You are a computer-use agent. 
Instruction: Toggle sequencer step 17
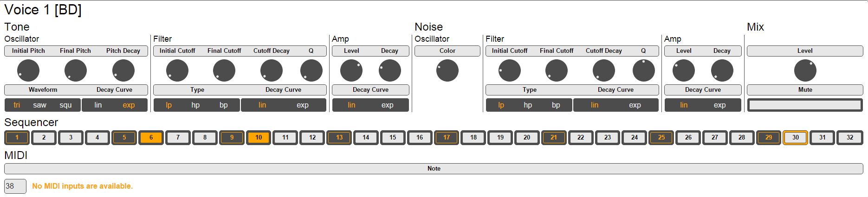click(447, 138)
